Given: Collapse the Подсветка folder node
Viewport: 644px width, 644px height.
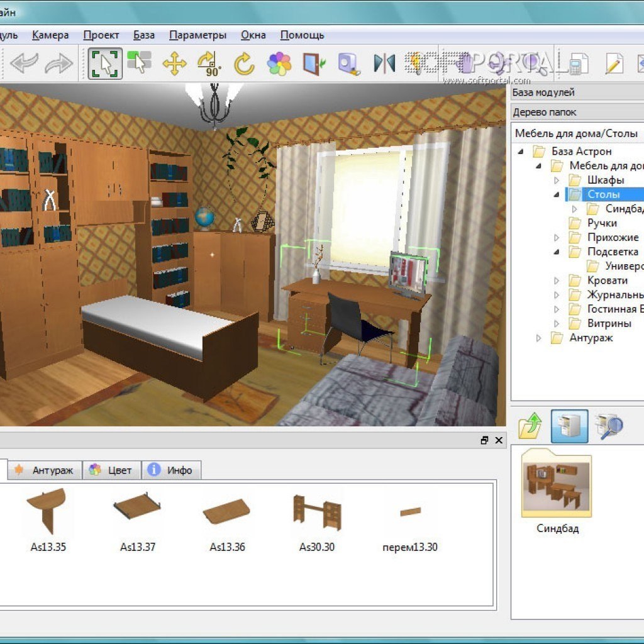Looking at the screenshot, I should (x=556, y=252).
